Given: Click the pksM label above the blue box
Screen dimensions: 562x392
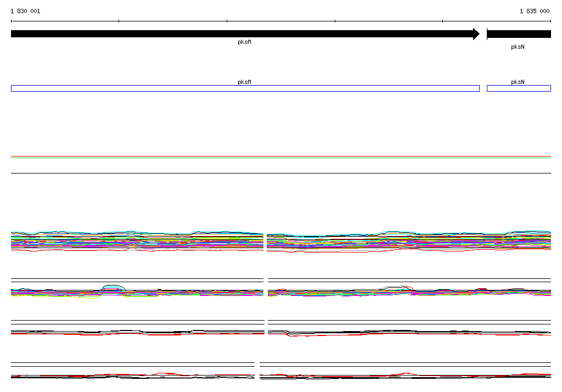Looking at the screenshot, I should point(244,82).
